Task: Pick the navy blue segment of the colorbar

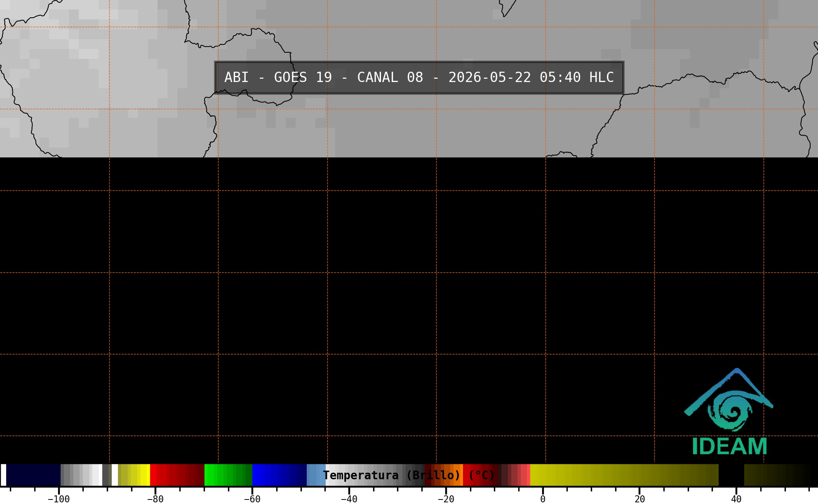Action: point(33,475)
